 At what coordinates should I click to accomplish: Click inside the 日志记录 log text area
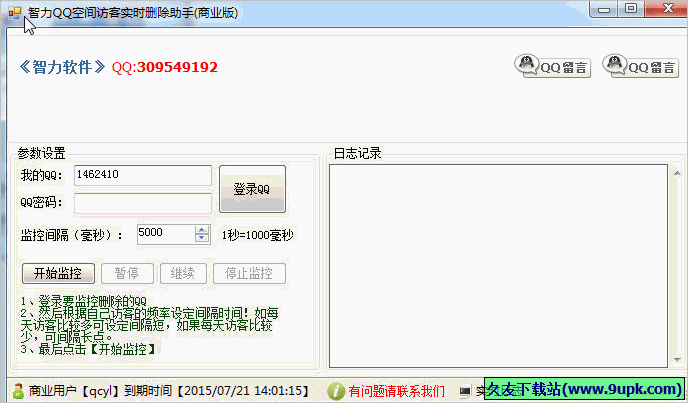pos(498,266)
